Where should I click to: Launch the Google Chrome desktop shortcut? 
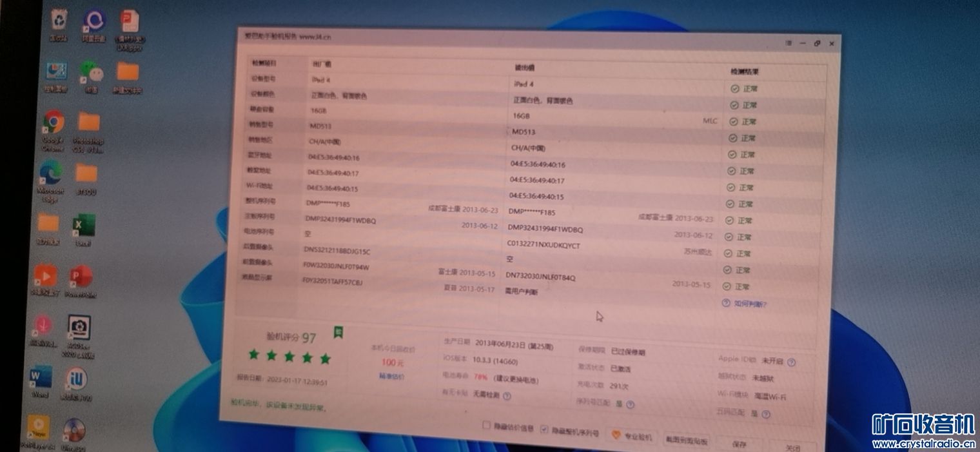pyautogui.click(x=54, y=130)
